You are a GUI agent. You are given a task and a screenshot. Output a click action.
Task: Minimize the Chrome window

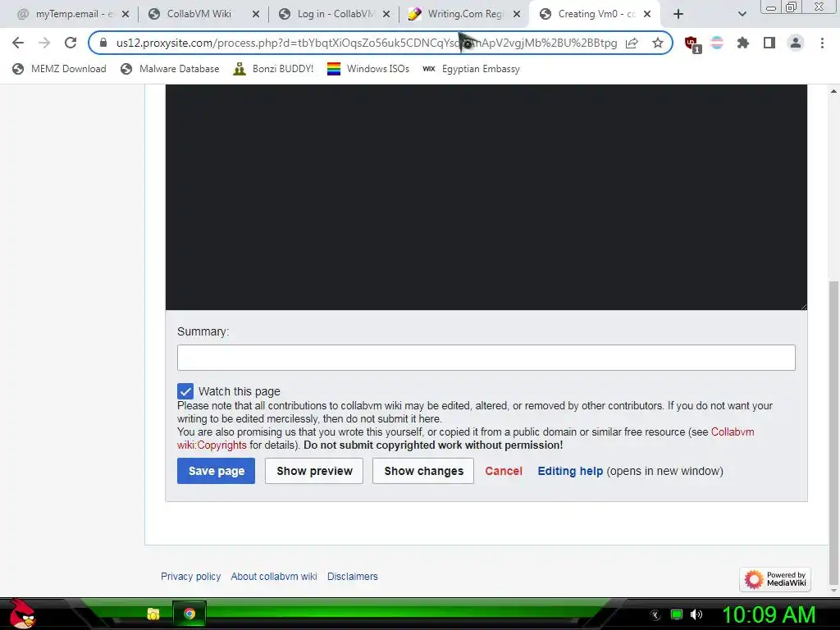771,7
